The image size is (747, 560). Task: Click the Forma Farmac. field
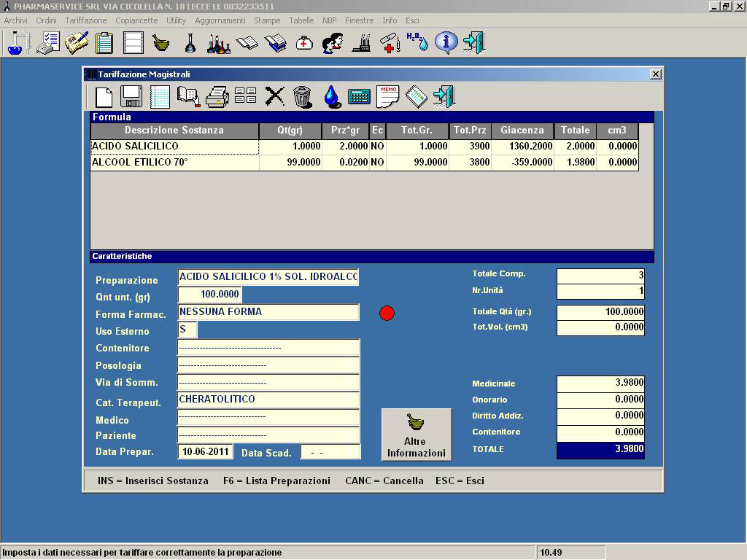coord(268,312)
